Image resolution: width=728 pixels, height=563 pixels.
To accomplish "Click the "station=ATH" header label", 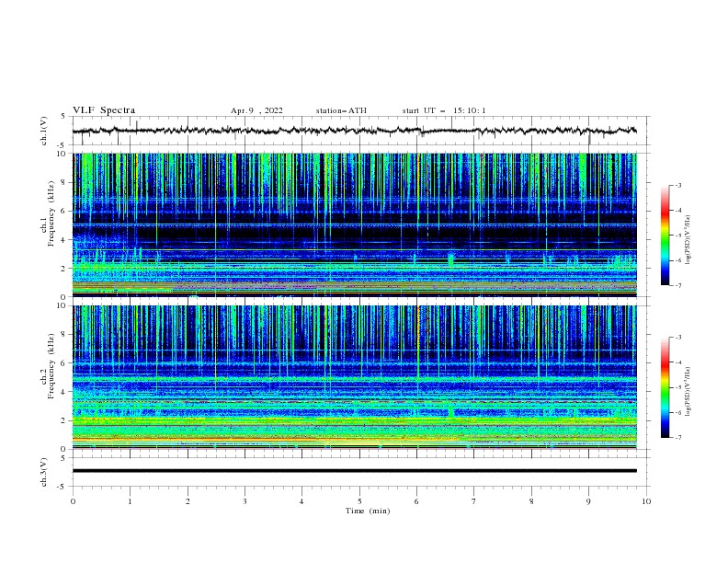I will click(x=341, y=110).
